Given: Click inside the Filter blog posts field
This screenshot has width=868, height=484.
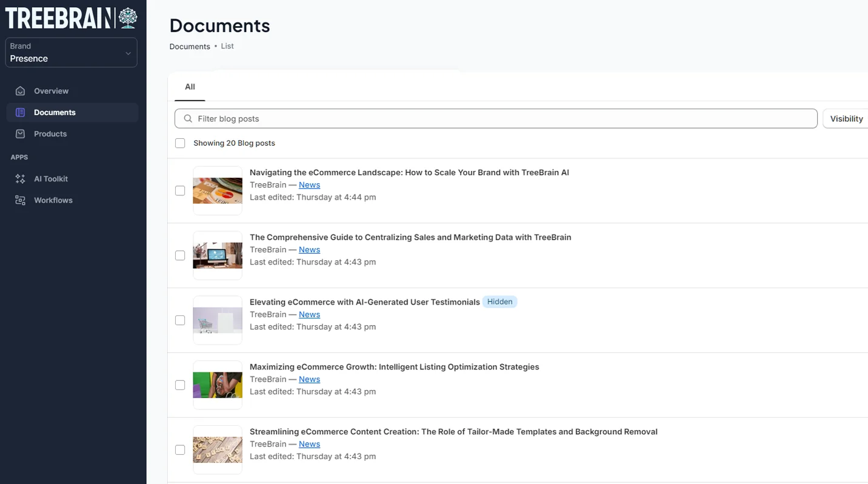Looking at the screenshot, I should (424, 118).
